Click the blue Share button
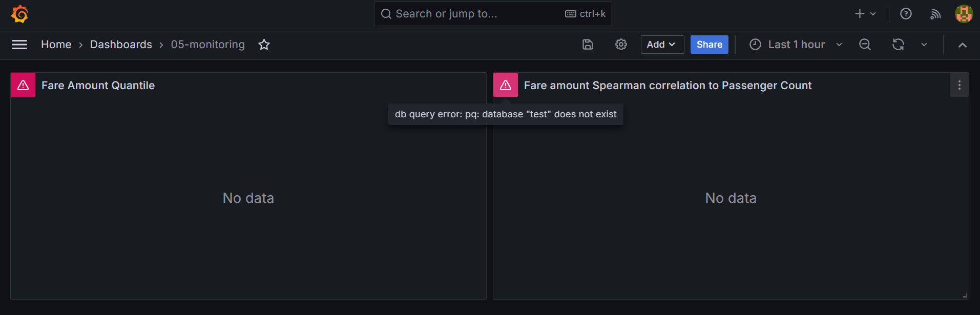Viewport: 980px width, 315px height. pyautogui.click(x=709, y=45)
